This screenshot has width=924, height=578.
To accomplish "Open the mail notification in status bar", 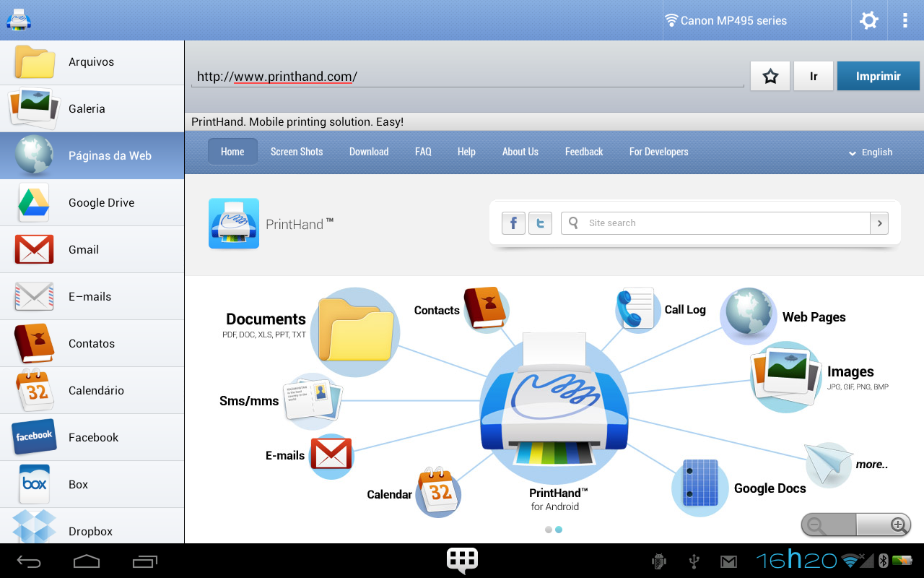I will (728, 561).
